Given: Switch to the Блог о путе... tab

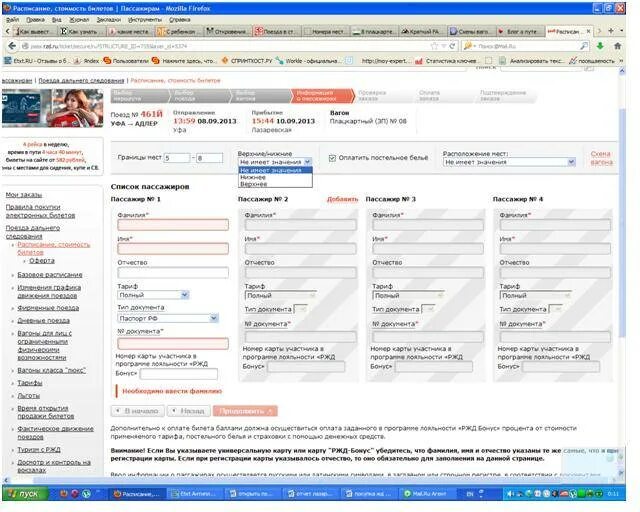Looking at the screenshot, I should (520, 31).
